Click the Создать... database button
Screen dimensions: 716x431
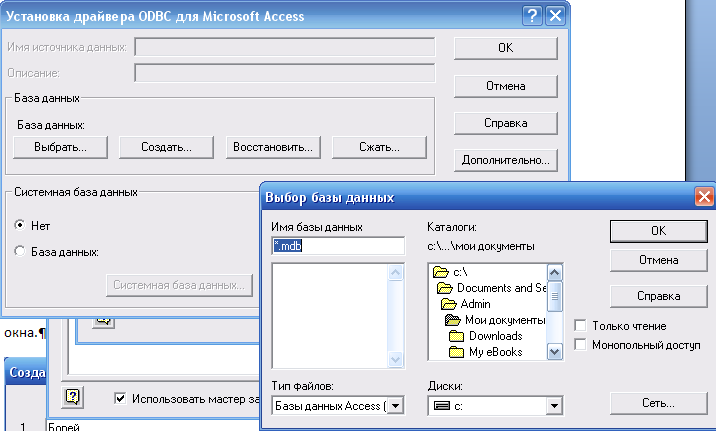point(166,147)
